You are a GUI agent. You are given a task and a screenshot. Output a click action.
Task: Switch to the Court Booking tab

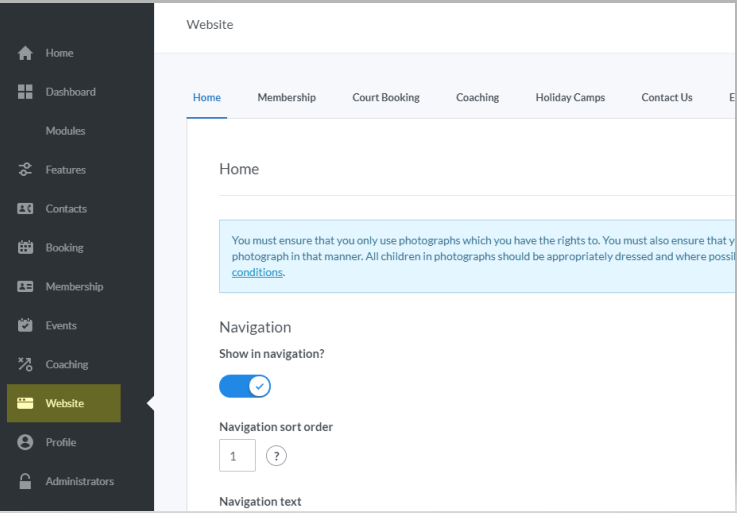386,98
